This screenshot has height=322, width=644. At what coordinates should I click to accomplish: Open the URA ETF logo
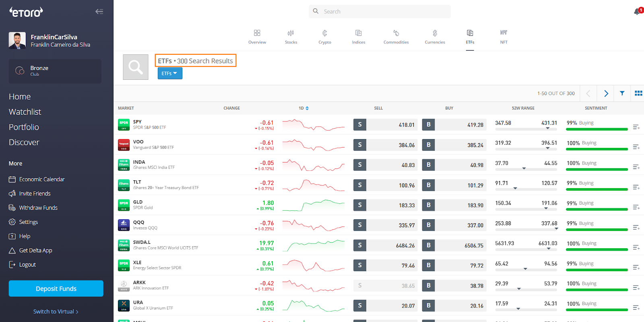(x=124, y=305)
